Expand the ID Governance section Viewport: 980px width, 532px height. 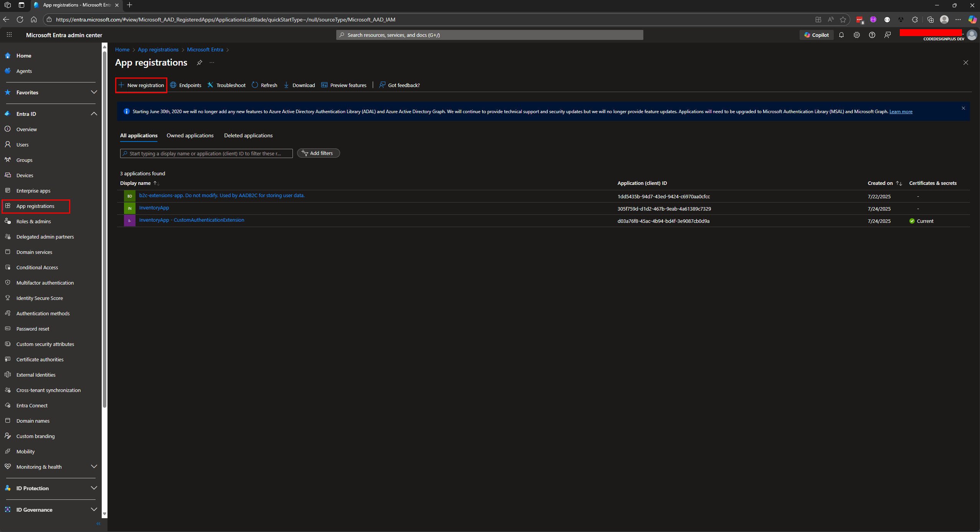51,510
